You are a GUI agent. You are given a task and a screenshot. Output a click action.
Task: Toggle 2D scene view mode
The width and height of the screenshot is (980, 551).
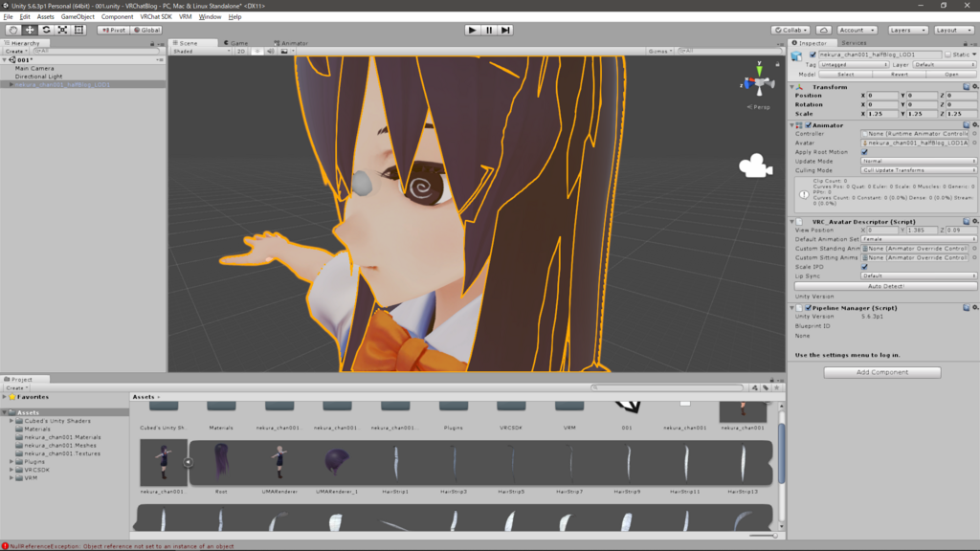240,52
